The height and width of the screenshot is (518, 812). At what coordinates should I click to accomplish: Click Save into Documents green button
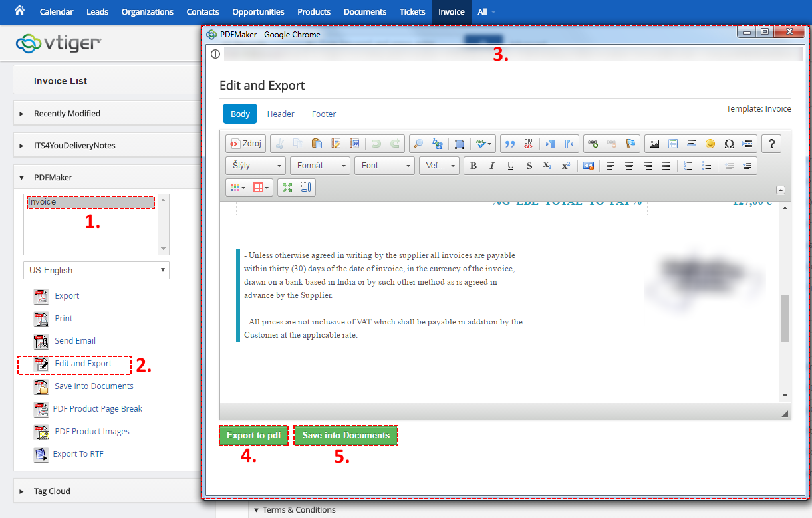pyautogui.click(x=346, y=436)
